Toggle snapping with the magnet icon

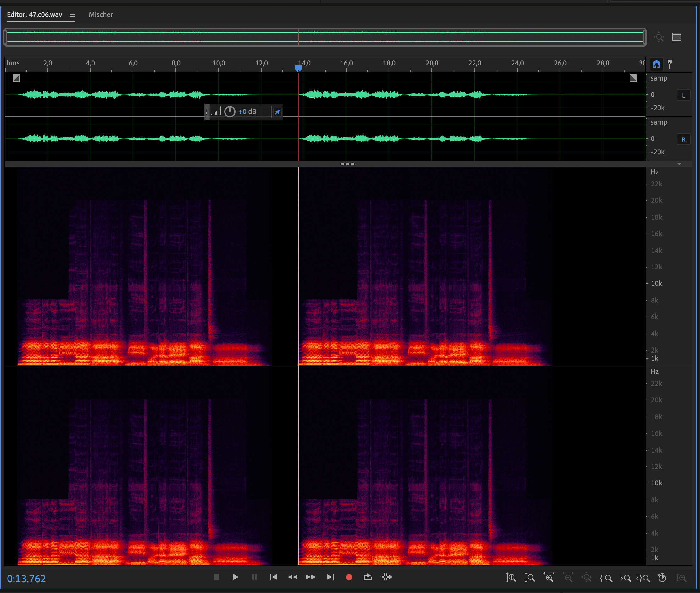(656, 64)
